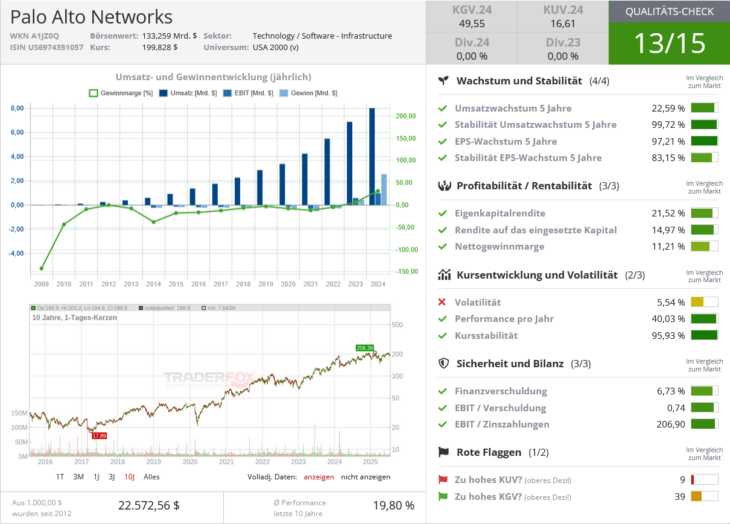Image resolution: width=730 pixels, height=524 pixels.
Task: Select the 3M chart time range
Action: click(79, 477)
